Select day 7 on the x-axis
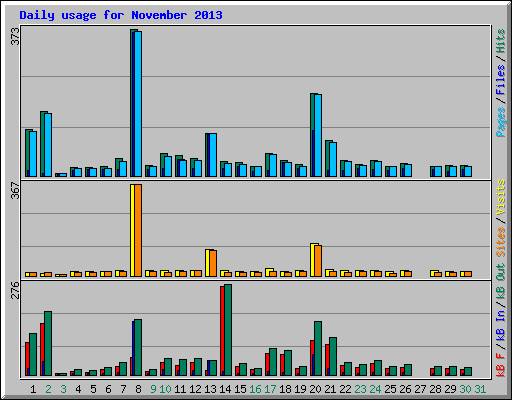Viewport: 512px width, 400px height. coord(123,389)
